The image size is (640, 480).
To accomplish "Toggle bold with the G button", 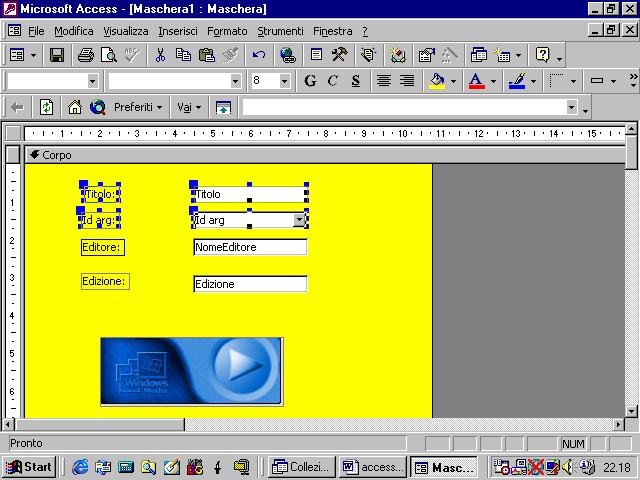I will coord(310,81).
